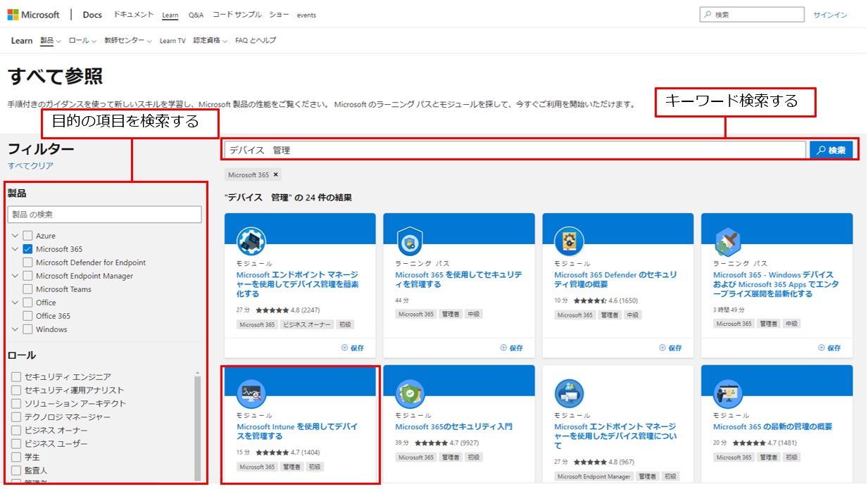This screenshot has width=868, height=489.
Task: Check the Microsoft Endpoint Manager checkbox
Action: click(27, 276)
